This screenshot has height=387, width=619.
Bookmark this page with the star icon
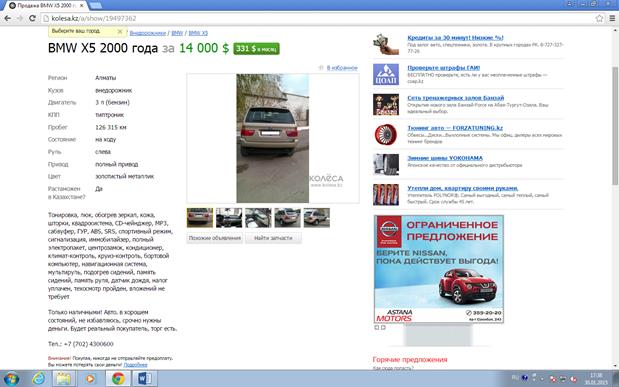point(599,18)
